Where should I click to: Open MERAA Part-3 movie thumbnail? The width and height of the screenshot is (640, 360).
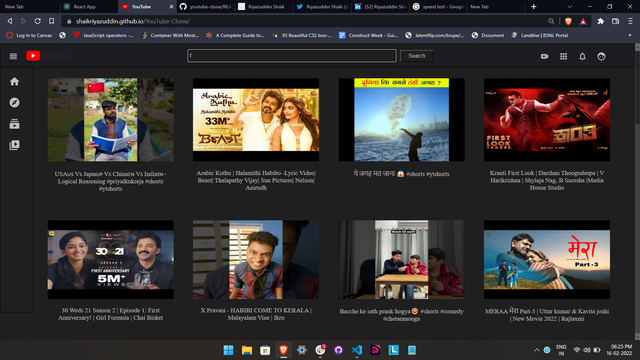547,260
